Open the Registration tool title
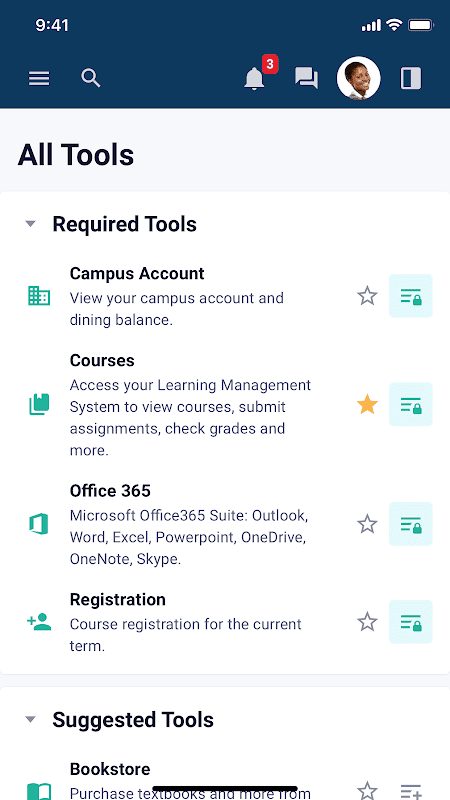This screenshot has width=450, height=800. 118,599
